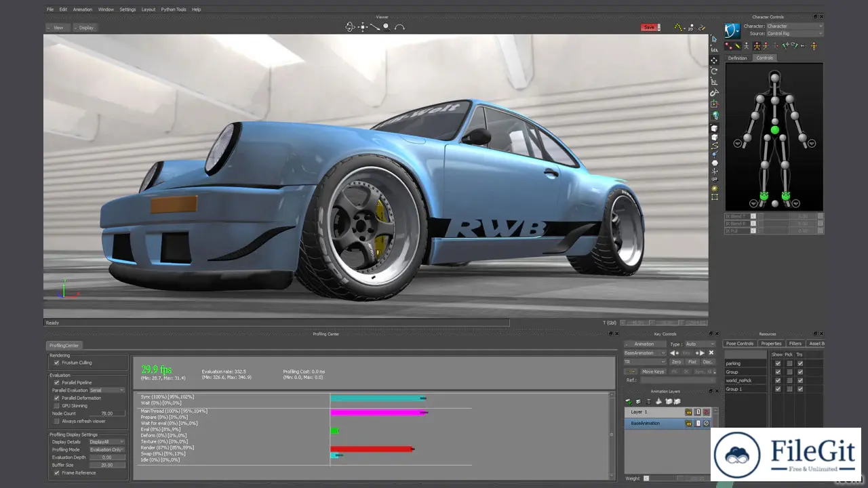Switch to the Filters tab in Resources
868x488 pixels.
pyautogui.click(x=795, y=344)
